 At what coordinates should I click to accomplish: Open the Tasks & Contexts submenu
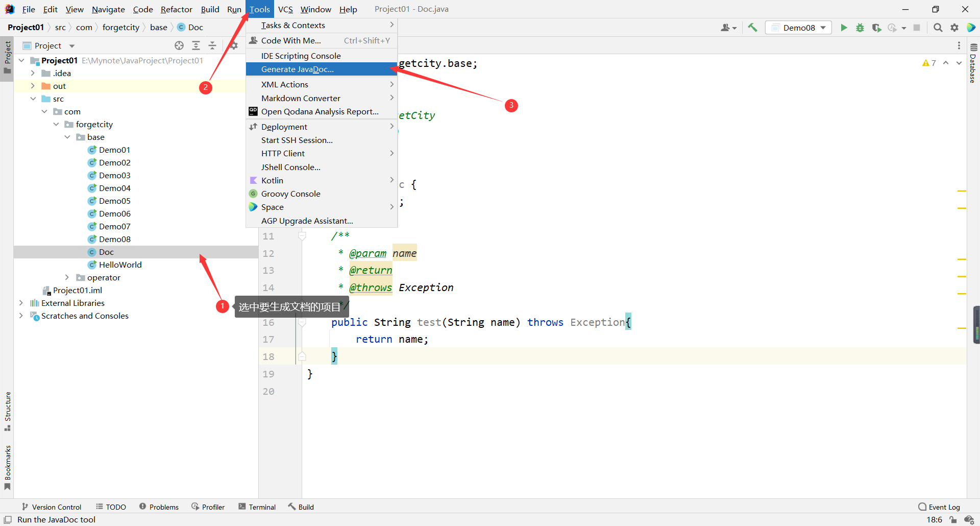[322, 26]
